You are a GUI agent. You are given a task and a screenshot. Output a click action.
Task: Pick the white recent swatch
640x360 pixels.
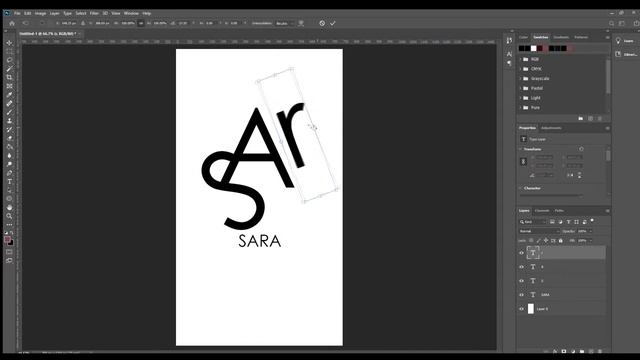click(533, 49)
